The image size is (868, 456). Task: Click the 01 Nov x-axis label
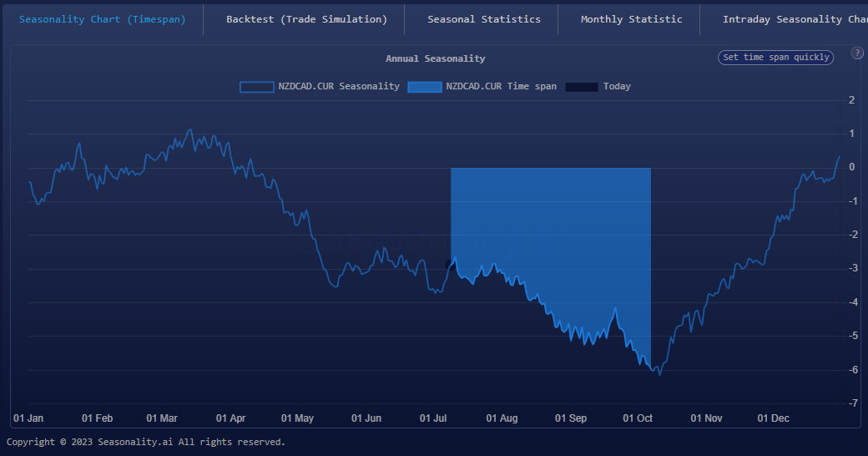(x=706, y=418)
